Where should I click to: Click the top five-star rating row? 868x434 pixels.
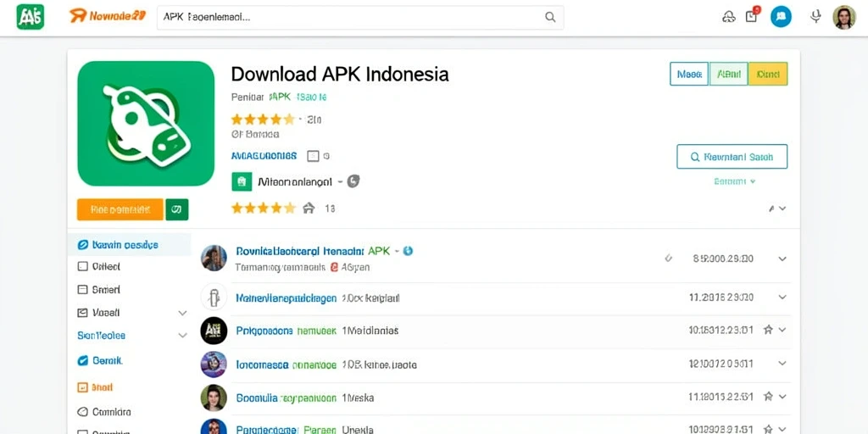click(263, 119)
